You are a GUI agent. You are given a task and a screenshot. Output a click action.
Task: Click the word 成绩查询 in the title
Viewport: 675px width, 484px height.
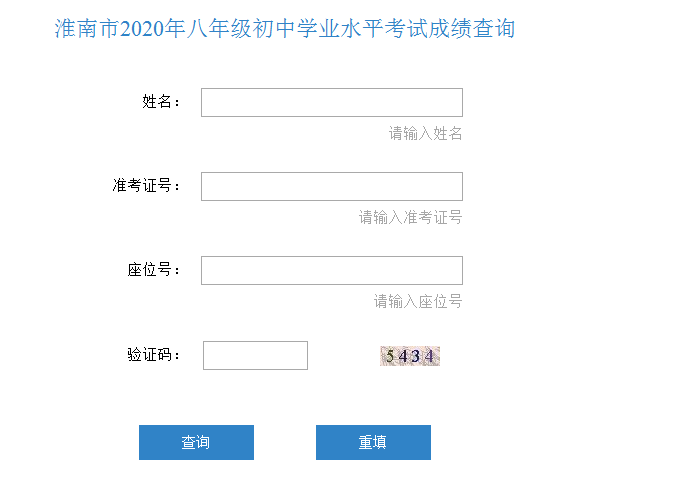472,29
